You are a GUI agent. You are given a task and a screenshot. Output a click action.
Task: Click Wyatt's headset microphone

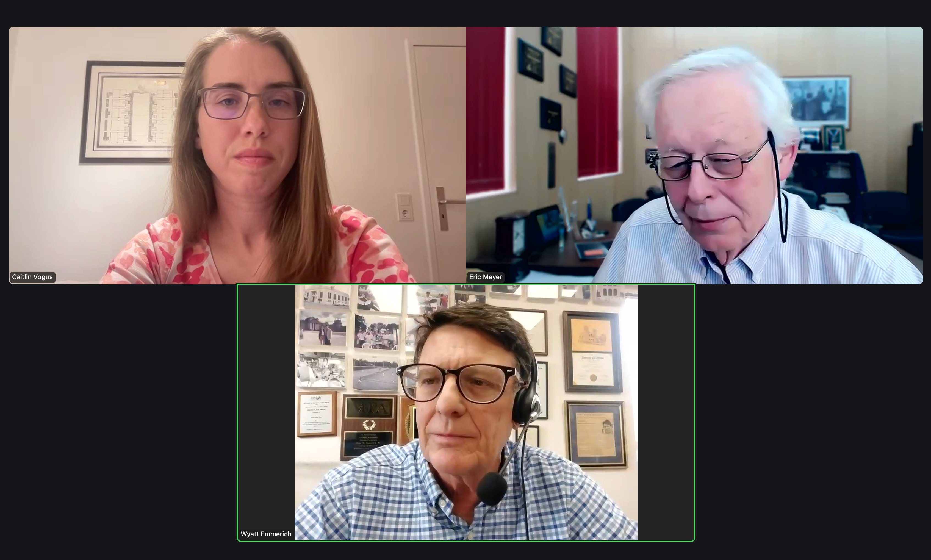pyautogui.click(x=492, y=488)
